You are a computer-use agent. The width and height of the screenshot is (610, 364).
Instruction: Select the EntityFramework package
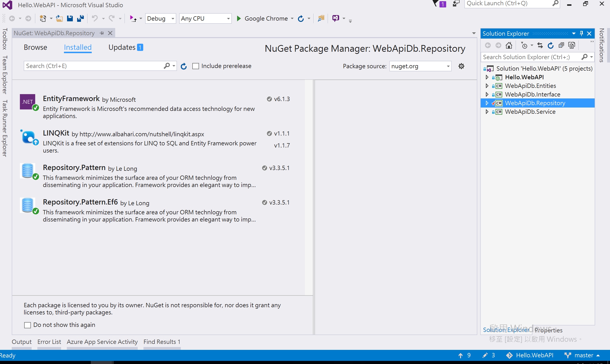(x=158, y=107)
